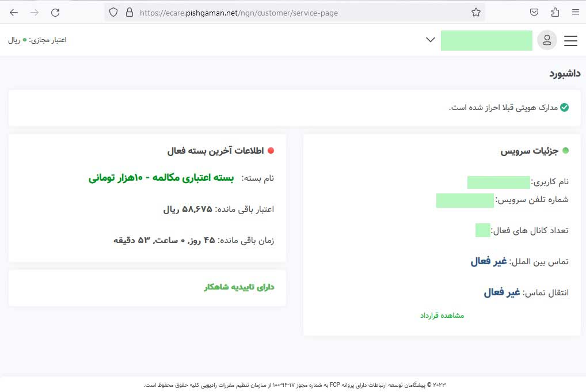Screen dimensions: 586x392
Task: Open Firefox application menu
Action: click(x=575, y=12)
